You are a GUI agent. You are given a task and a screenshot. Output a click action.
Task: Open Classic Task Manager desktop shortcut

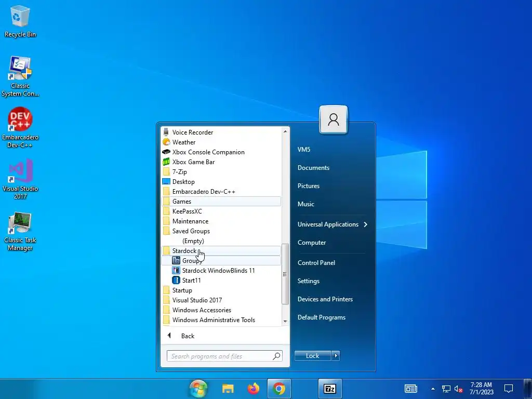coord(20,231)
